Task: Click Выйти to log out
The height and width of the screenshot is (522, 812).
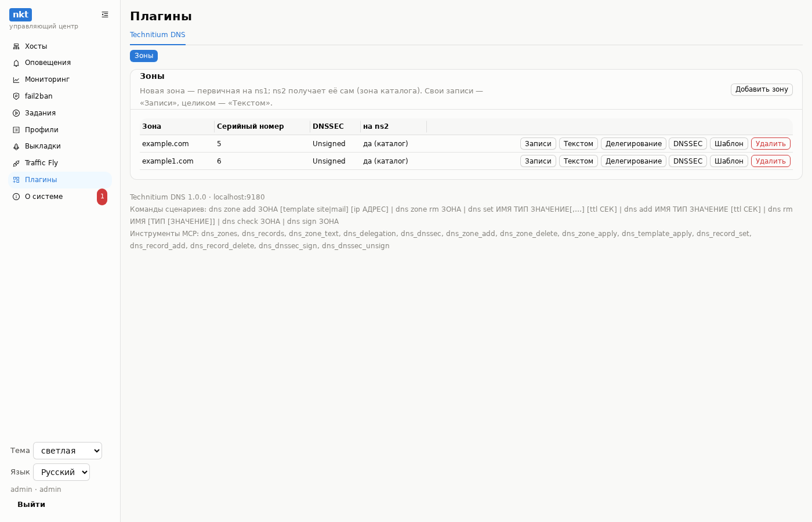Action: tap(31, 505)
